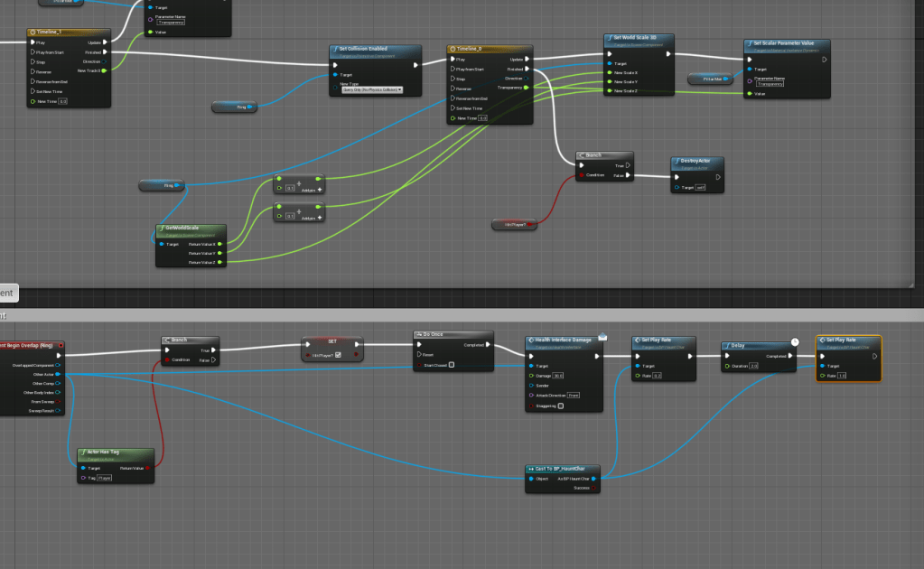Click the Tag text field on Actor Has Tag
The image size is (924, 569).
[x=105, y=478]
